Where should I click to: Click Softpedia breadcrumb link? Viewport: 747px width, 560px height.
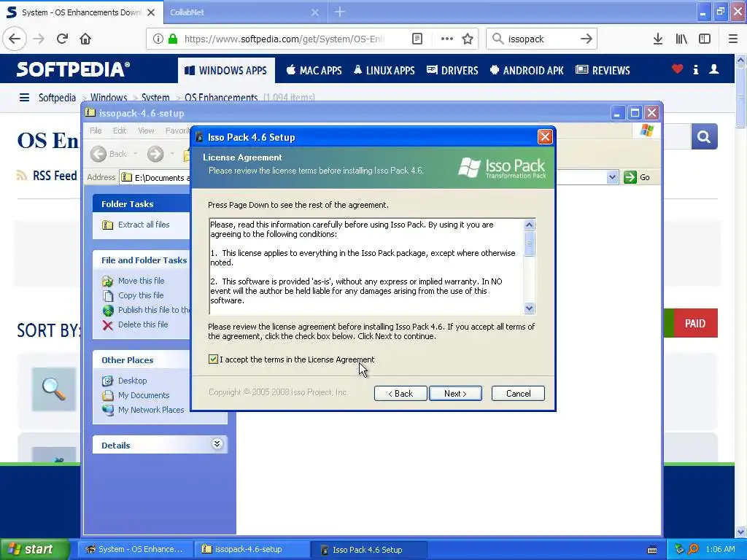click(x=57, y=98)
